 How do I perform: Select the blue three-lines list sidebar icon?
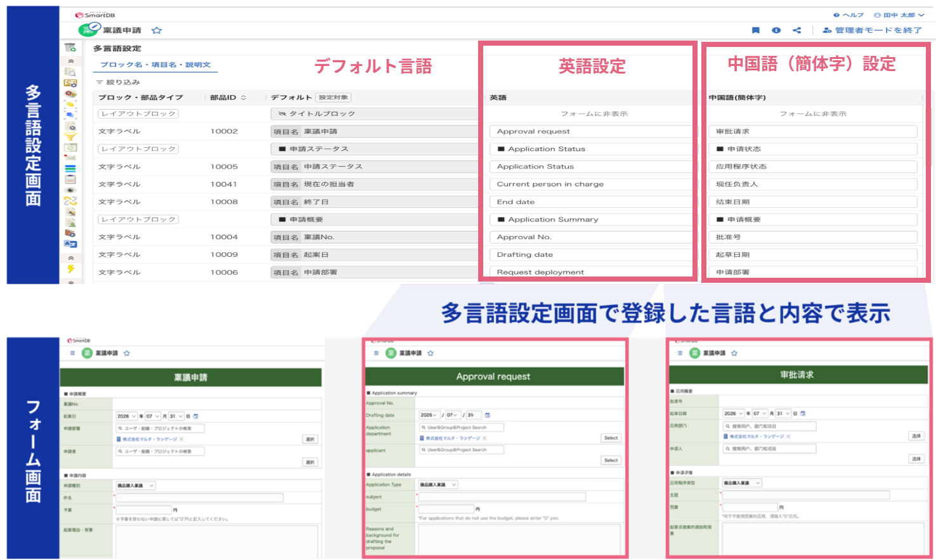(x=70, y=169)
